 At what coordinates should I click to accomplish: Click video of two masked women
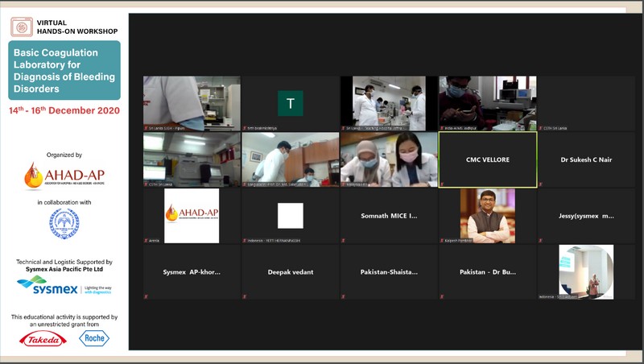point(389,159)
